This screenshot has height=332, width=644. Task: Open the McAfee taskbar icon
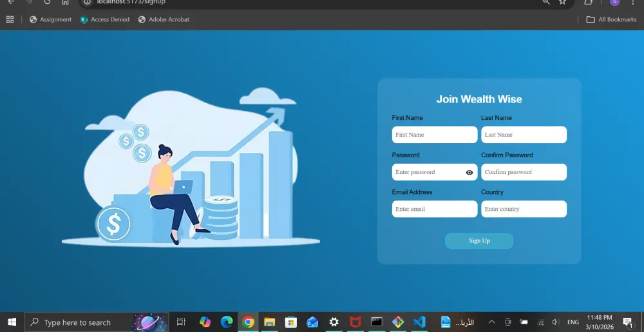click(355, 322)
